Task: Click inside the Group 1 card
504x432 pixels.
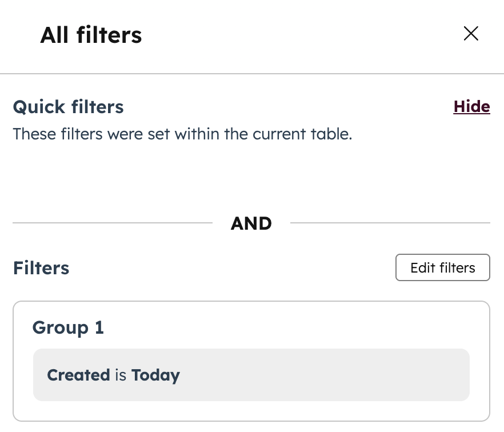Action: click(251, 360)
